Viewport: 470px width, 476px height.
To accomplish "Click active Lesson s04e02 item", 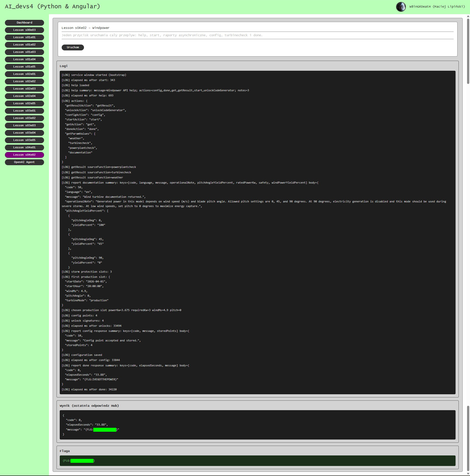I will tap(24, 155).
